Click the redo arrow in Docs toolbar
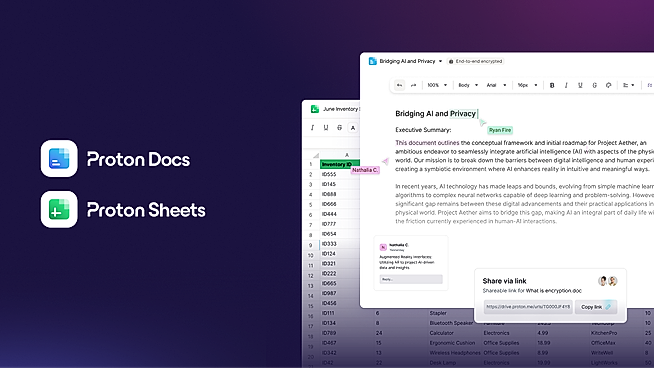Viewport: 654px width, 368px height. (x=413, y=85)
